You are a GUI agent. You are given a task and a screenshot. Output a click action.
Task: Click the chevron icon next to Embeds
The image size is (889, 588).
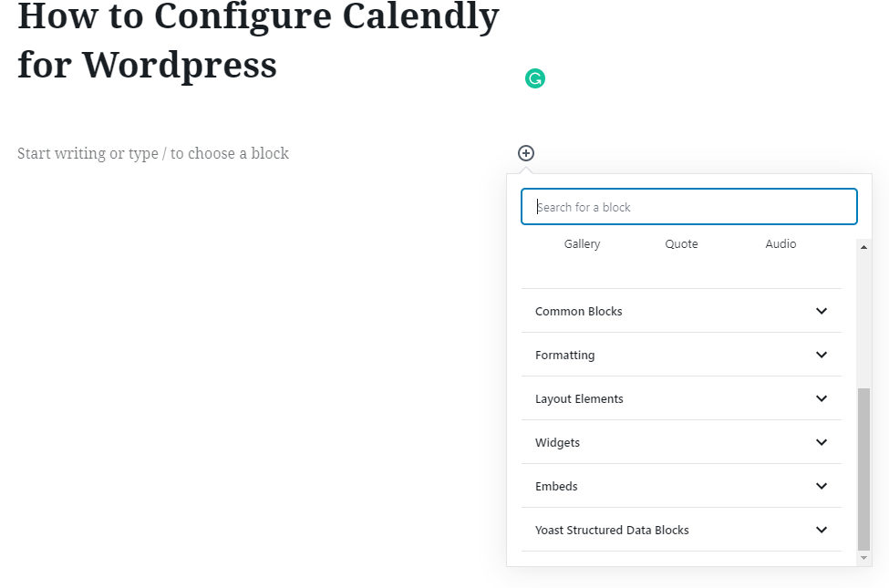(x=822, y=486)
